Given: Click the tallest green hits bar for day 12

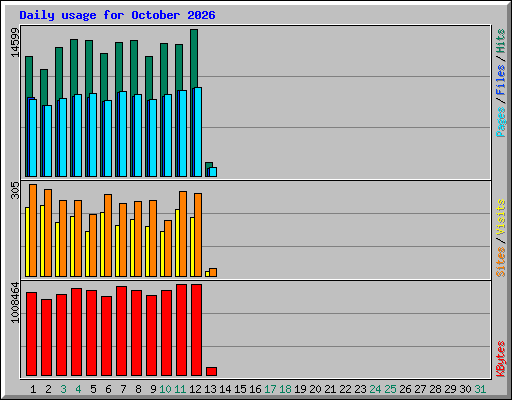Looking at the screenshot, I should pyautogui.click(x=194, y=58).
